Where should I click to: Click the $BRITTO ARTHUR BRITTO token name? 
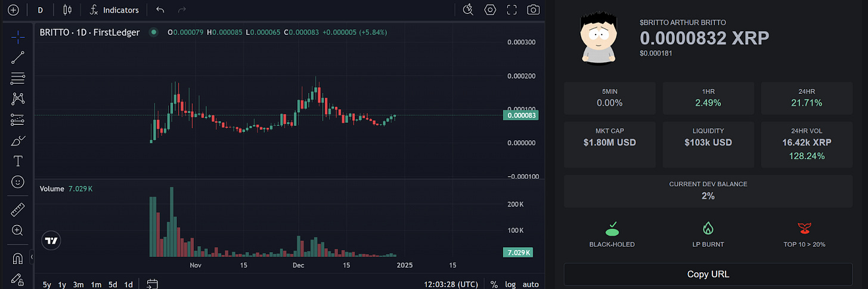(x=683, y=23)
